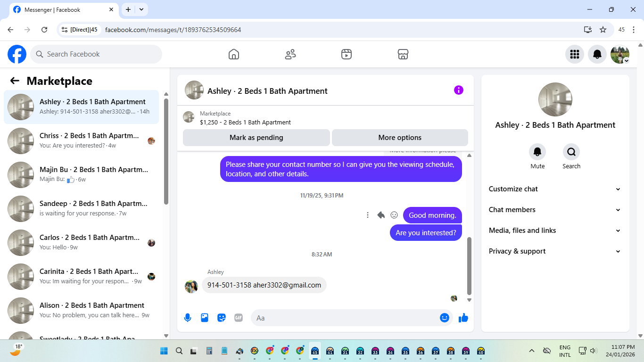Open the Marketplace storefront icon in navigation

click(403, 54)
